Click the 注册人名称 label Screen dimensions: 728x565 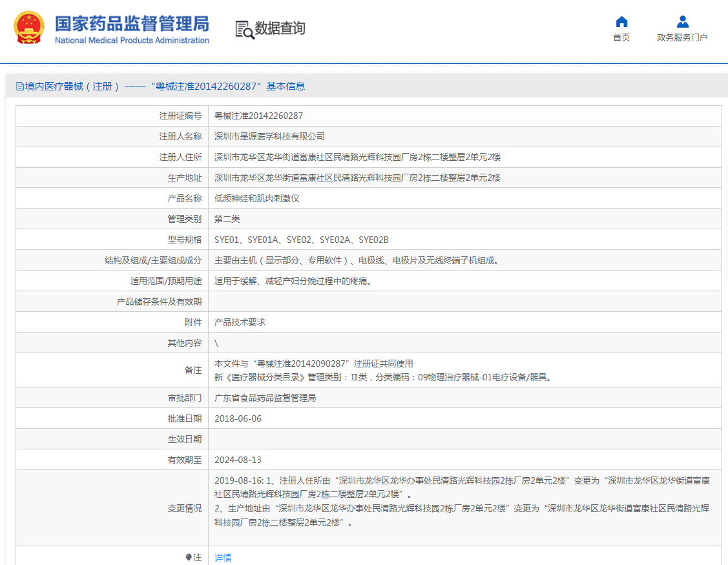(x=180, y=136)
